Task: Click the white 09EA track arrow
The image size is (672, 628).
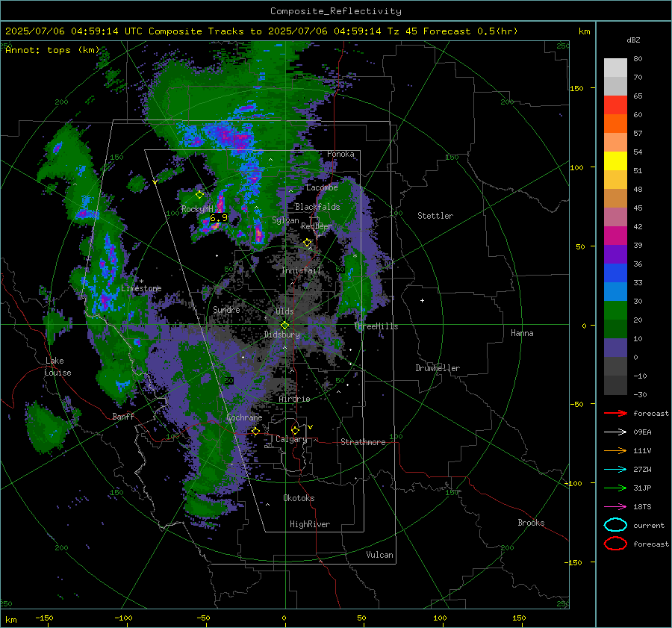Action: point(615,432)
